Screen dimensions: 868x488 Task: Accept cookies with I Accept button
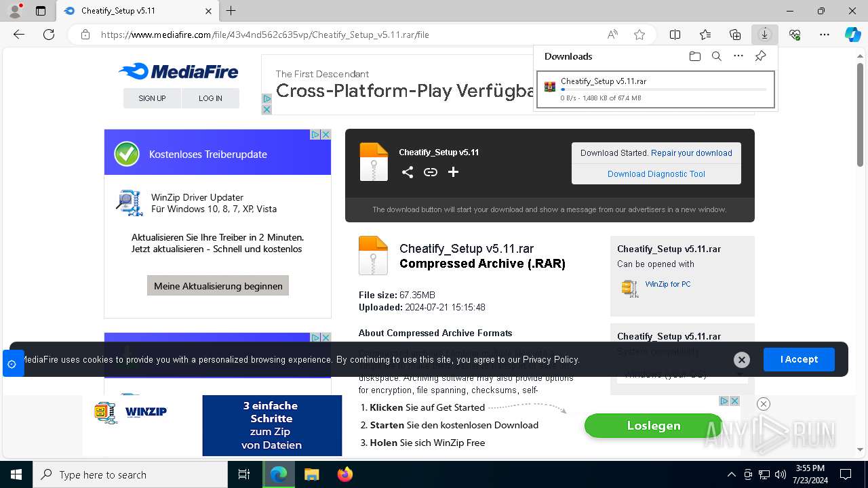(x=799, y=359)
